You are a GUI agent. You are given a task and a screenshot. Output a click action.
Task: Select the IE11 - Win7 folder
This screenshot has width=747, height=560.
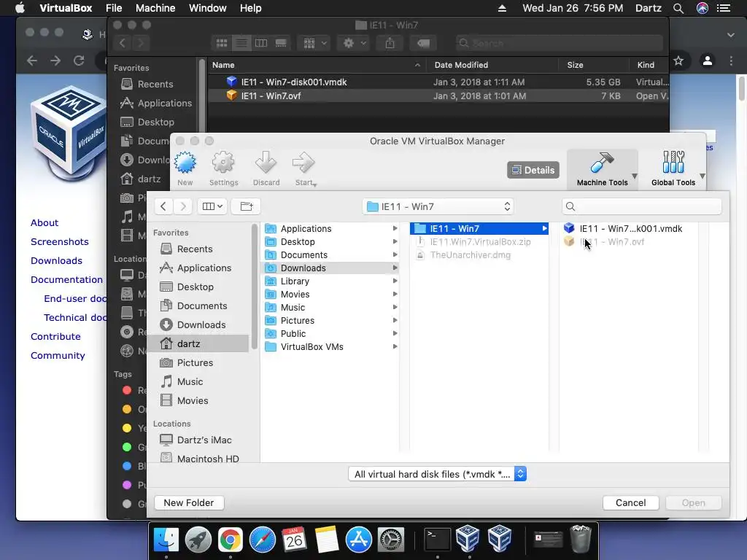[479, 228]
